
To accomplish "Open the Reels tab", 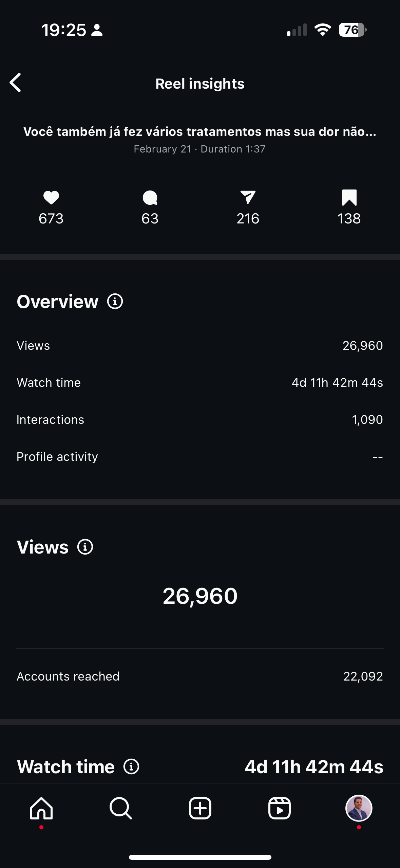I will 280,809.
